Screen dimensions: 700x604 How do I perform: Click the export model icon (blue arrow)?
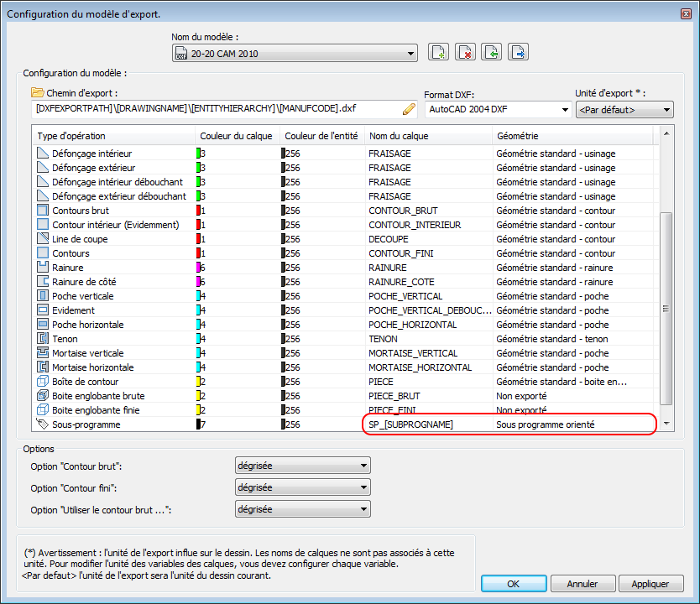point(519,53)
